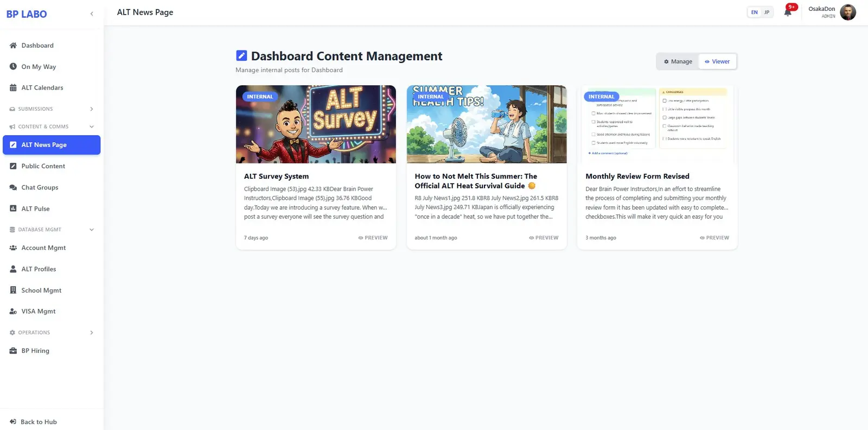The image size is (868, 430).
Task: Preview the ALT Survey System post
Action: click(x=373, y=238)
